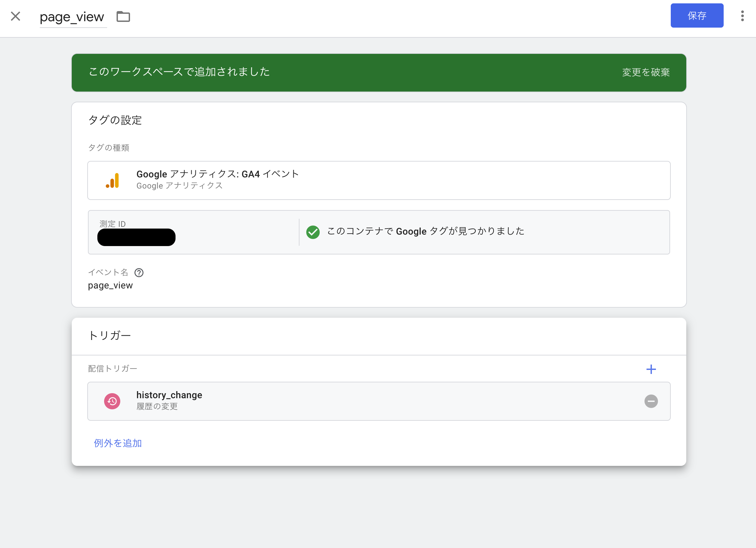The width and height of the screenshot is (756, 548).
Task: Select the GA4 イベント tag type row
Action: click(379, 180)
